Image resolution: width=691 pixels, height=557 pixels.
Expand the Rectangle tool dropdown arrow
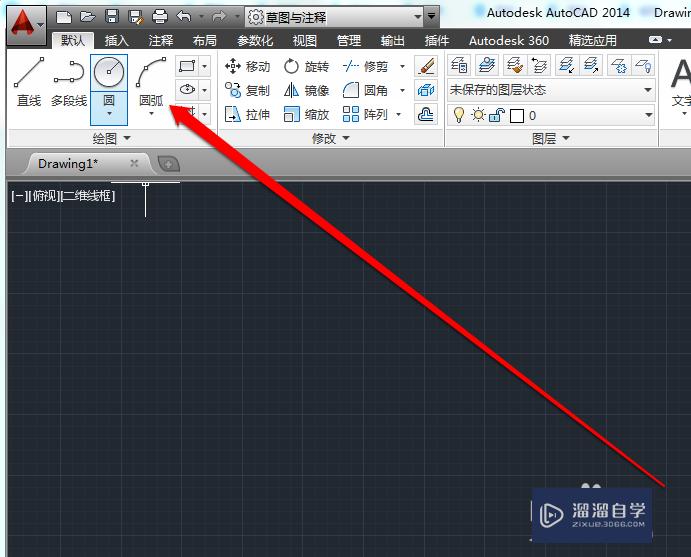[x=204, y=67]
